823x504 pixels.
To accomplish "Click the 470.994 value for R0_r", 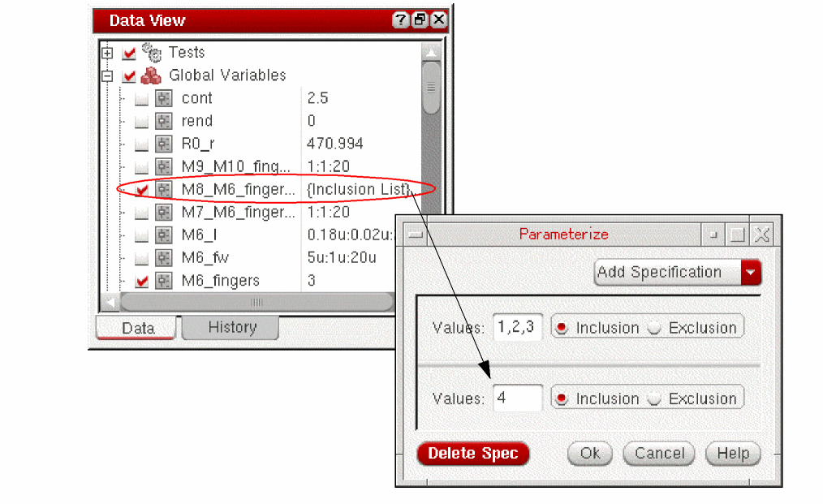I will click(x=335, y=144).
